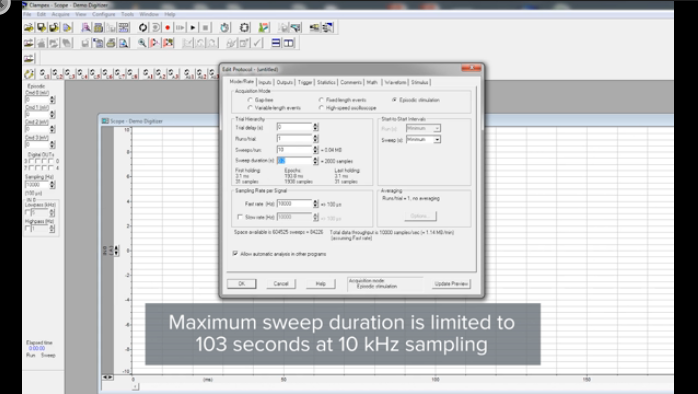This screenshot has width=698, height=394.
Task: Click the colorful chart icon in top toolbar
Action: pyautogui.click(x=264, y=28)
